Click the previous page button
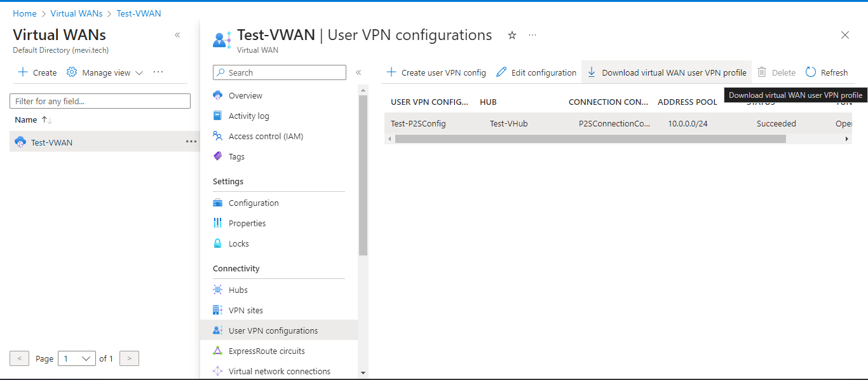868x380 pixels. coord(19,358)
